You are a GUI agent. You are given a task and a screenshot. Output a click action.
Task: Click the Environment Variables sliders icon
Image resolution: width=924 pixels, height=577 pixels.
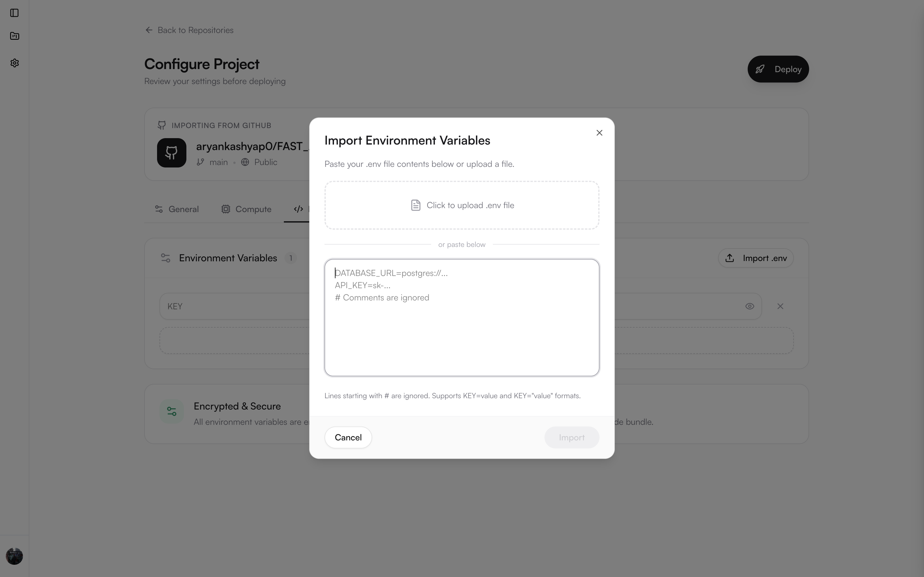tap(165, 258)
